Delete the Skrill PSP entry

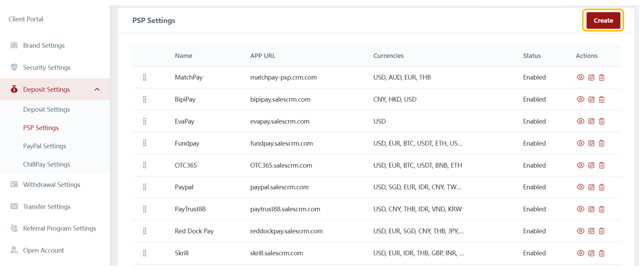tap(602, 253)
